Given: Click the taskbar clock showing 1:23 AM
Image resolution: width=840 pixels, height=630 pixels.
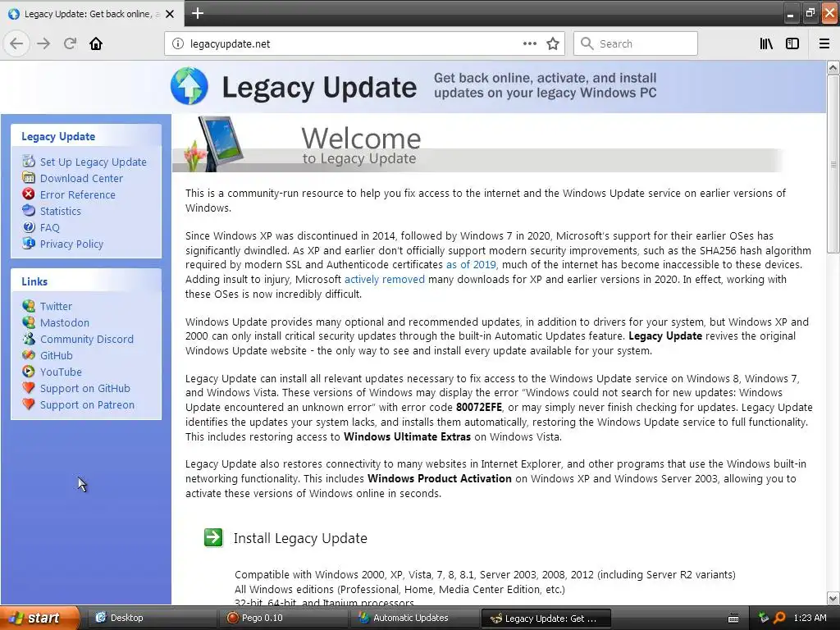Looking at the screenshot, I should tap(810, 618).
